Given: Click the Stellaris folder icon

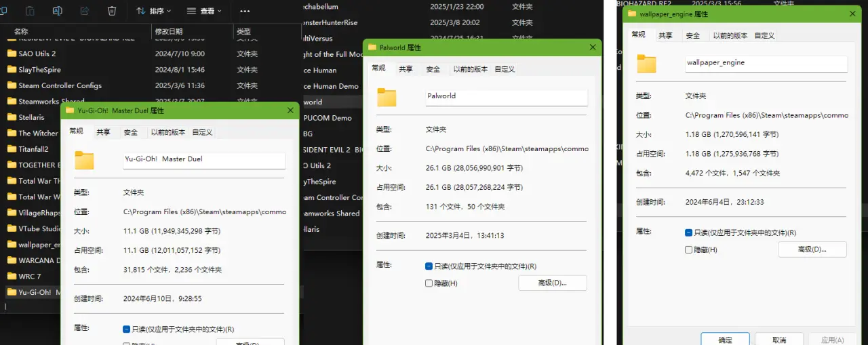Looking at the screenshot, I should (12, 117).
